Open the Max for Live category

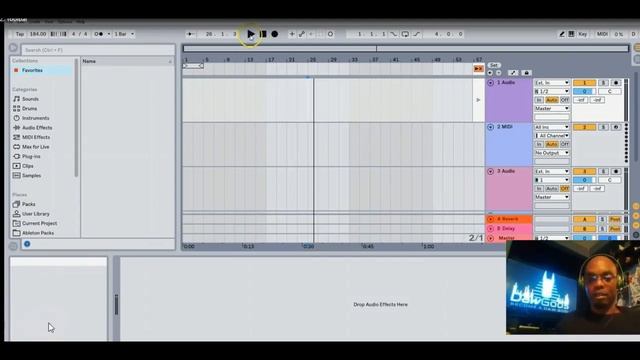[x=36, y=147]
